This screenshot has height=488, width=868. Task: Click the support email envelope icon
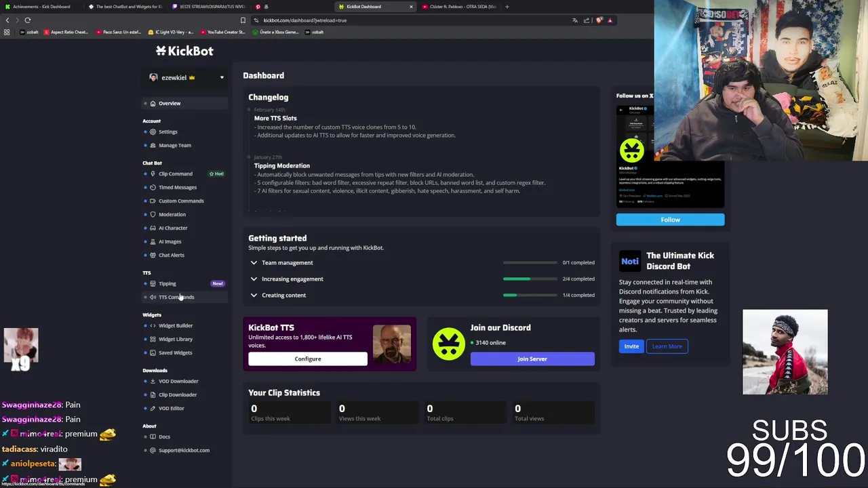[153, 451]
